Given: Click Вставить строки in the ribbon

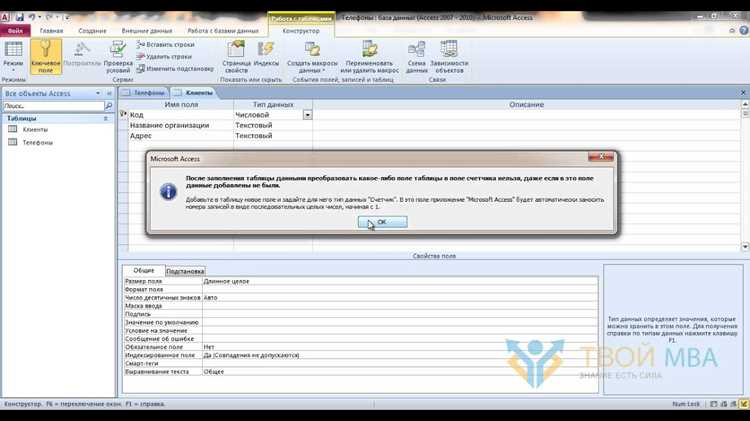Looking at the screenshot, I should coord(165,44).
